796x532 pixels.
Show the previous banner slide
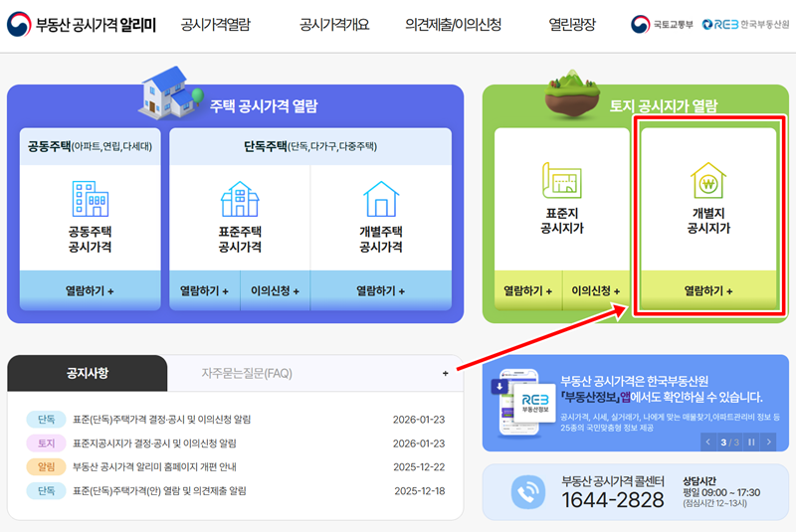pyautogui.click(x=708, y=443)
